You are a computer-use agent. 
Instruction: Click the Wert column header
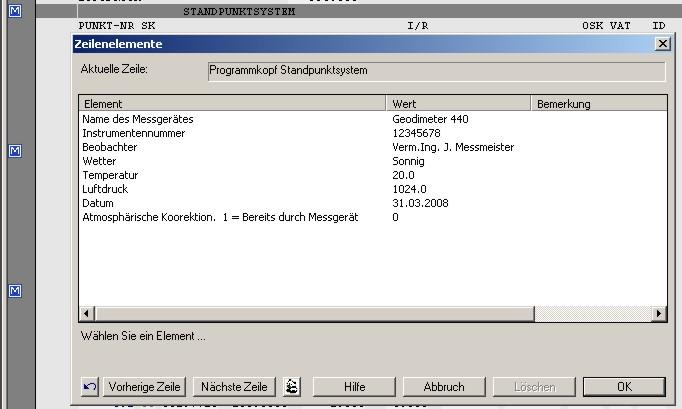(x=457, y=103)
